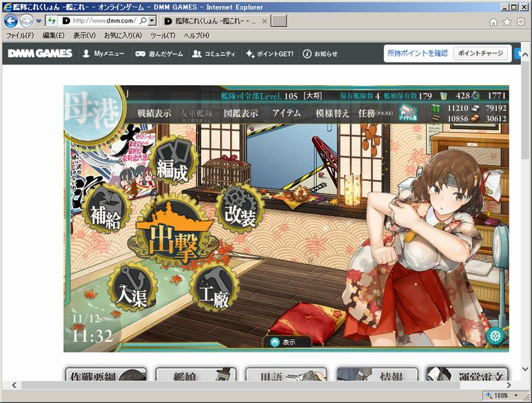Click the お知らせ link
The image size is (532, 403).
click(x=321, y=54)
